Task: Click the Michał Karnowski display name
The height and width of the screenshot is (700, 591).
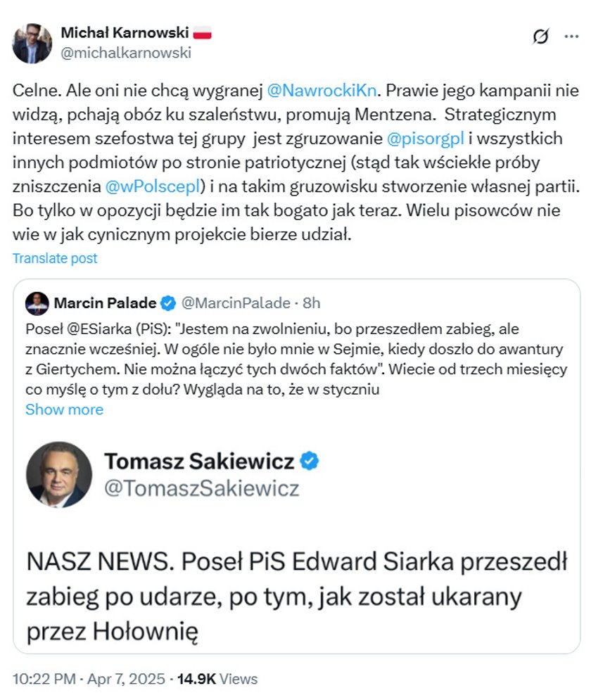Action: (125, 32)
